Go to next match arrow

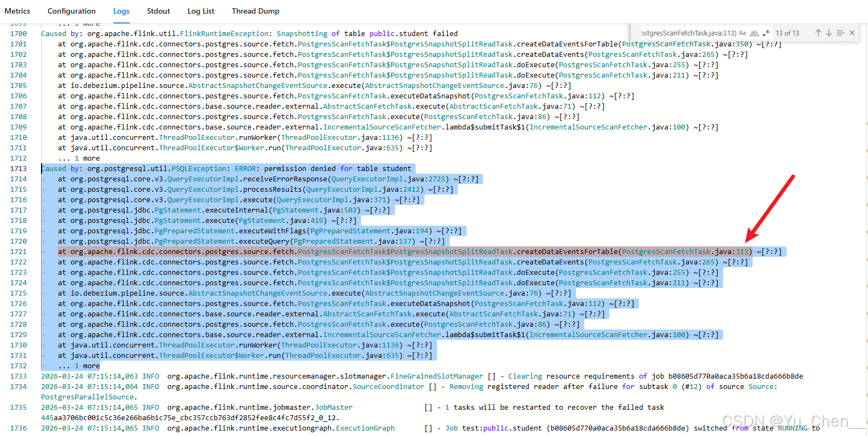pos(829,33)
